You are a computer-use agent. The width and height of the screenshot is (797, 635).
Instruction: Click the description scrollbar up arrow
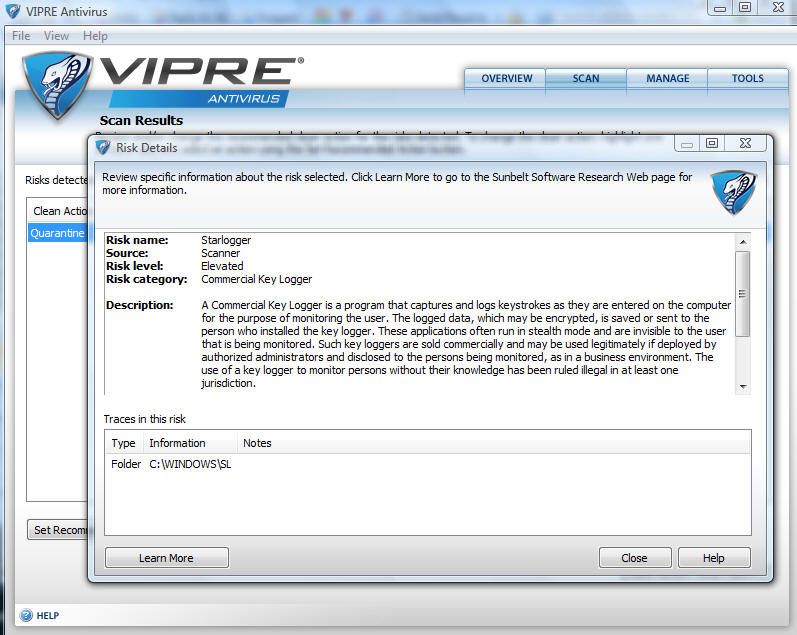coord(743,242)
